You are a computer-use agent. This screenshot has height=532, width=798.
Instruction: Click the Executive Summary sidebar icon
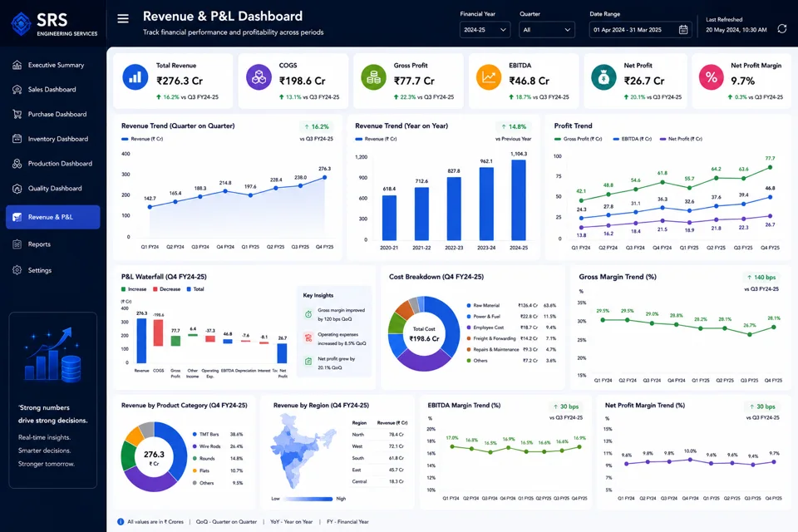pos(17,65)
